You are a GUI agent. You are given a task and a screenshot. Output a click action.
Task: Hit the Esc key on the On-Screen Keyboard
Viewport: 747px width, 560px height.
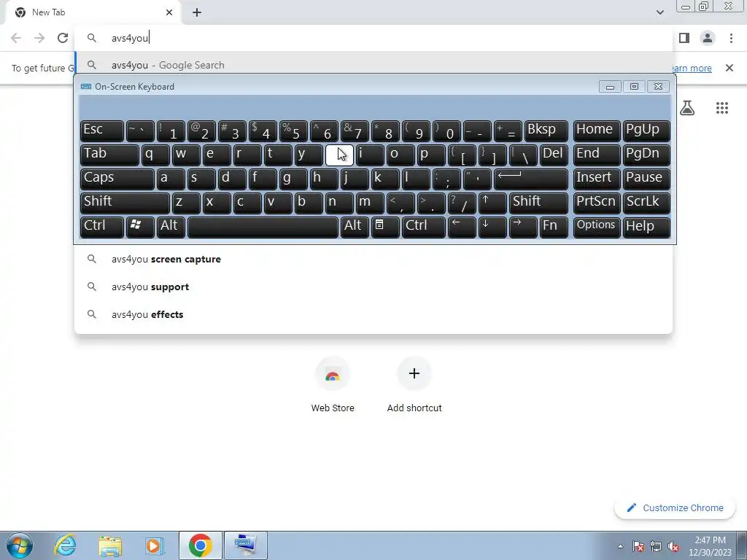[x=102, y=131]
